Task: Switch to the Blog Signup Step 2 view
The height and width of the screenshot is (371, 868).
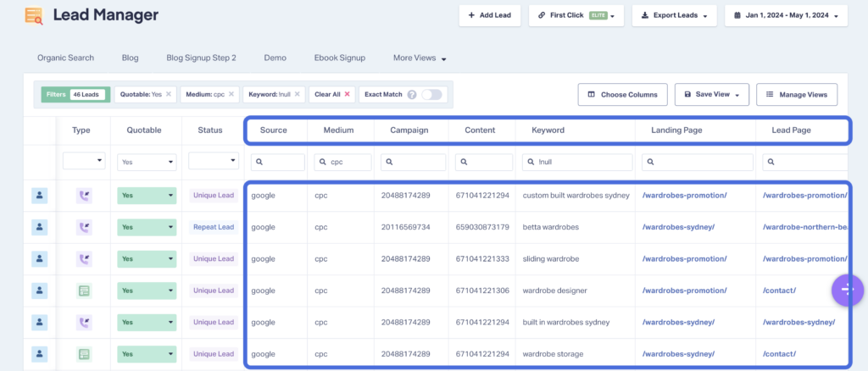Action: tap(202, 58)
